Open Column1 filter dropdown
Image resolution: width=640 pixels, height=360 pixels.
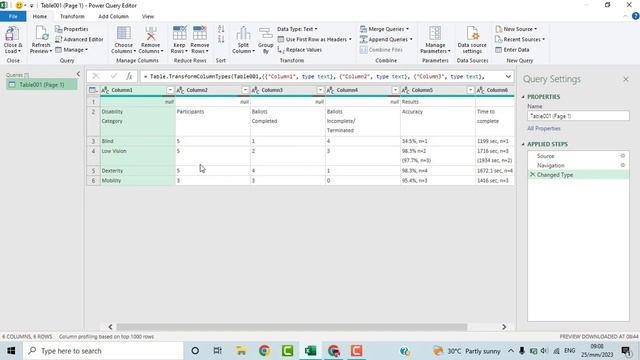pos(170,90)
